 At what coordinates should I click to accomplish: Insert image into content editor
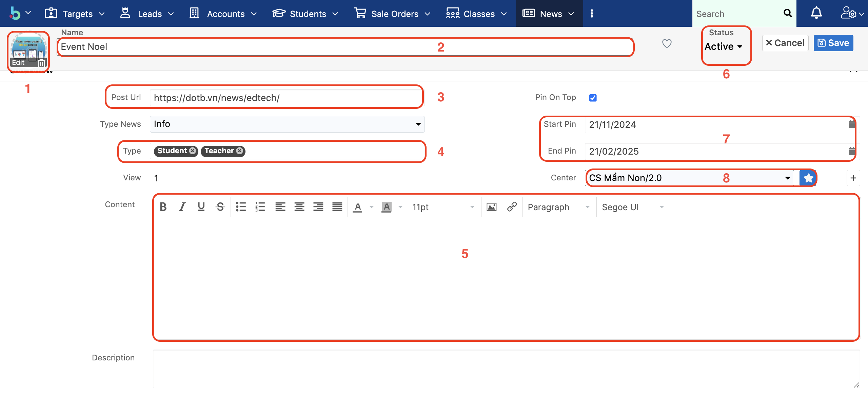(x=491, y=207)
